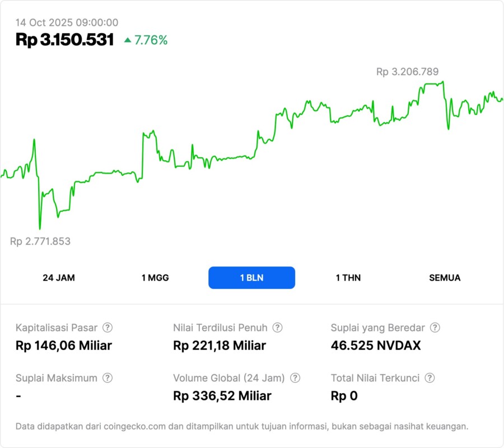504x448 pixels.
Task: Click the 46.525 NVDAX circulating supply value
Action: (376, 346)
